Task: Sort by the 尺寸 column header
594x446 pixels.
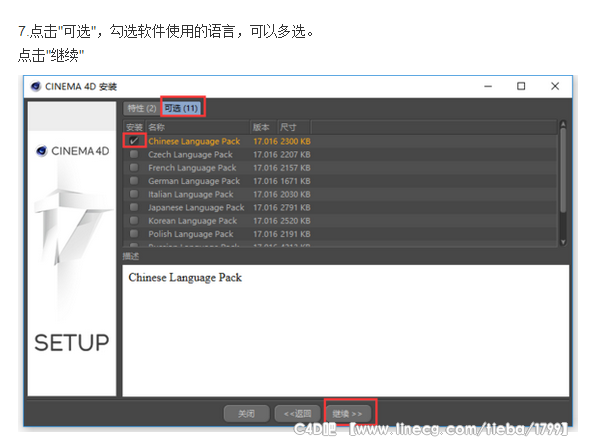Action: click(x=294, y=127)
